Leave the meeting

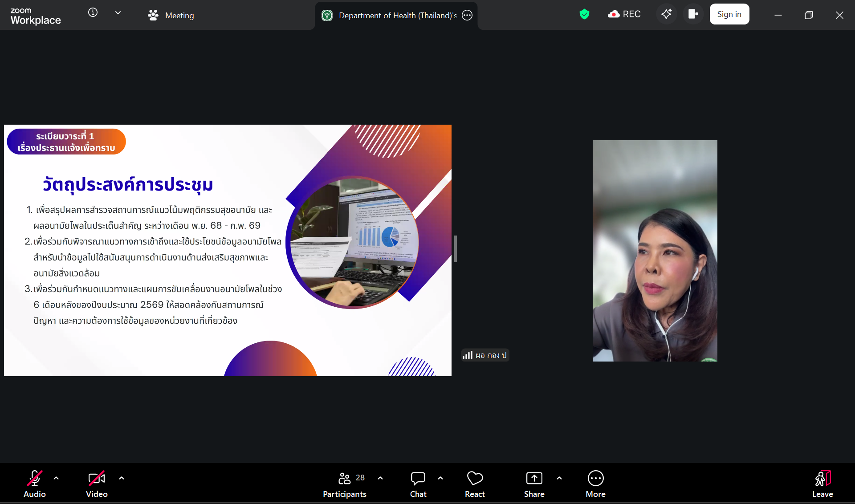coord(822,484)
